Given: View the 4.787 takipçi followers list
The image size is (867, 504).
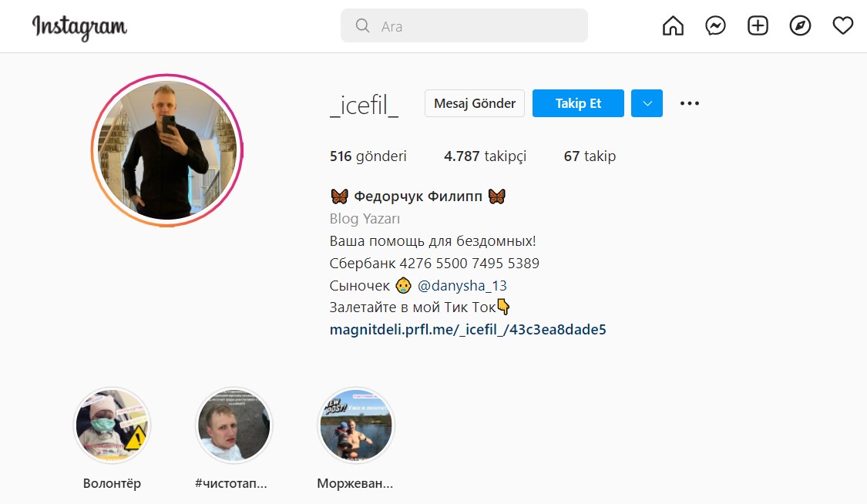Looking at the screenshot, I should [485, 156].
